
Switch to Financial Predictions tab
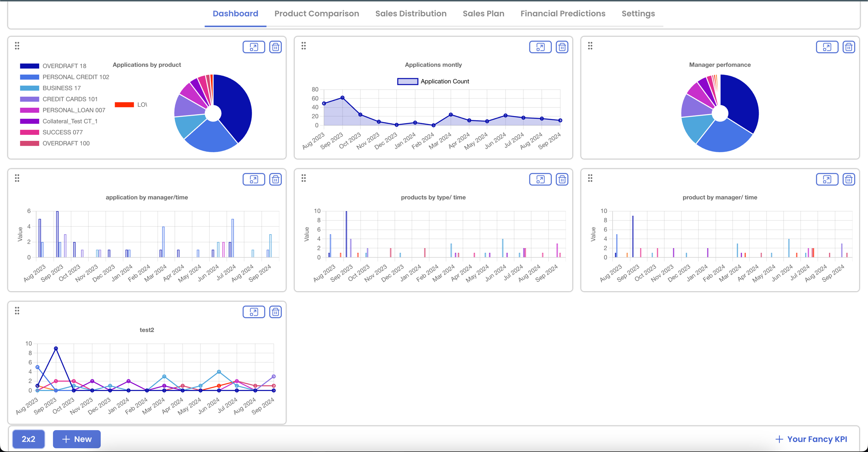click(562, 14)
